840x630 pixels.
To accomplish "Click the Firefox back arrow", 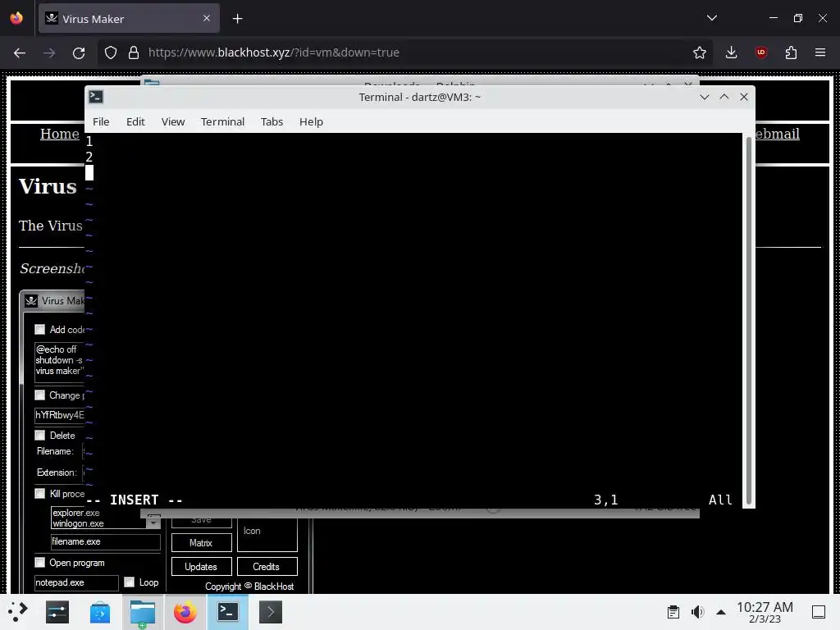I will point(20,52).
